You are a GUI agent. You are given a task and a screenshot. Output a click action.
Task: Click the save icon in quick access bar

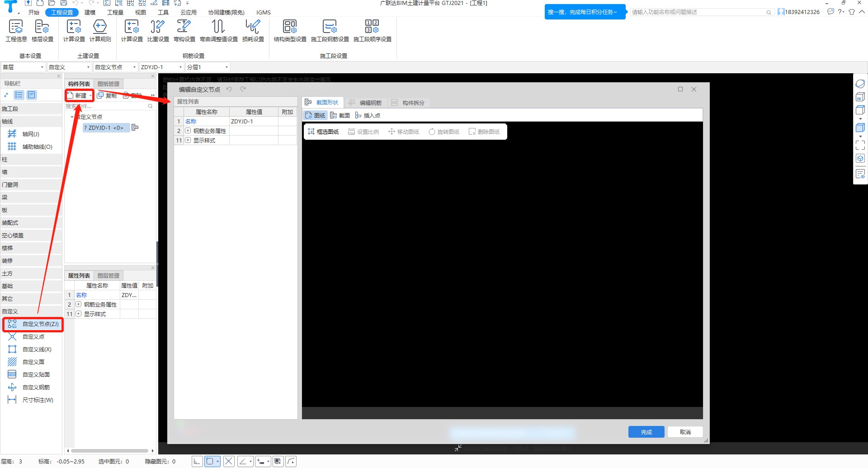coord(64,3)
